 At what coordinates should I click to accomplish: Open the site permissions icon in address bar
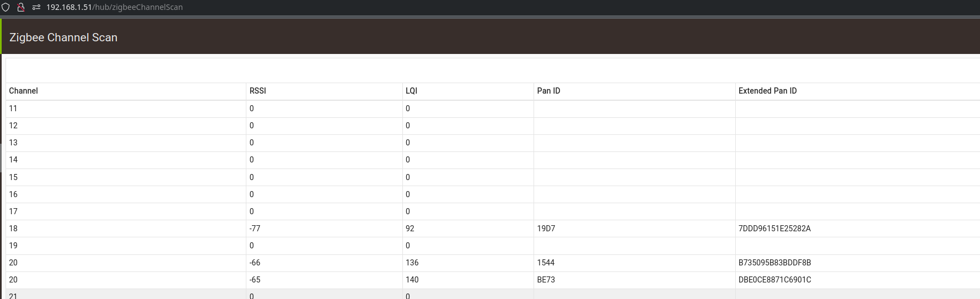point(36,7)
